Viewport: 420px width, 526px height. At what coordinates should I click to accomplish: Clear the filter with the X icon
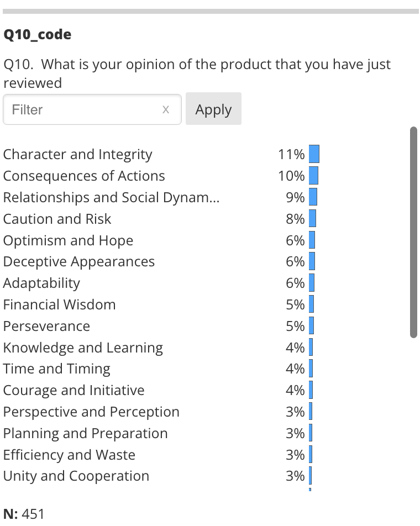165,109
